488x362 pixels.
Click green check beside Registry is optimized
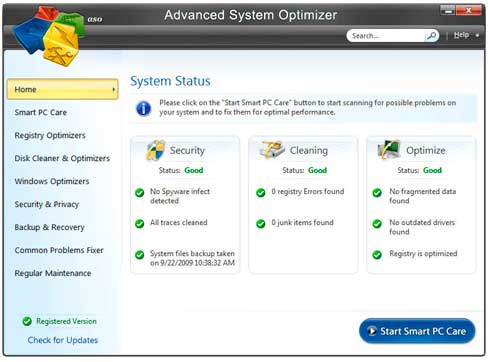coord(377,255)
